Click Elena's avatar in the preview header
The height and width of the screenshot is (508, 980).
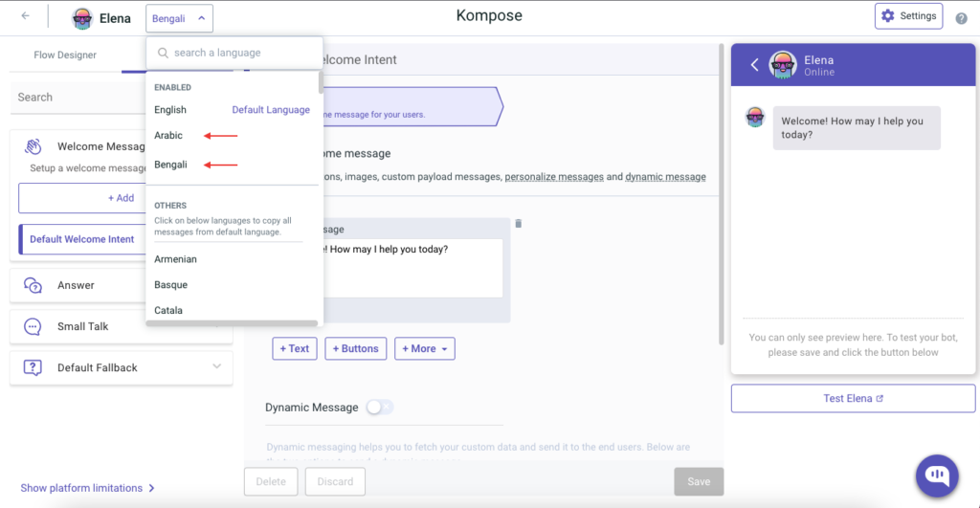783,65
